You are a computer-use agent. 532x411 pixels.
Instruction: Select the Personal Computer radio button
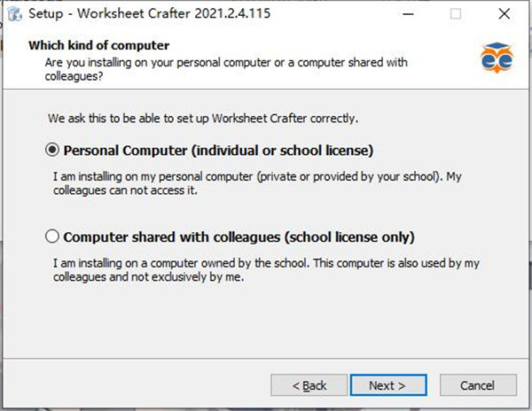52,150
